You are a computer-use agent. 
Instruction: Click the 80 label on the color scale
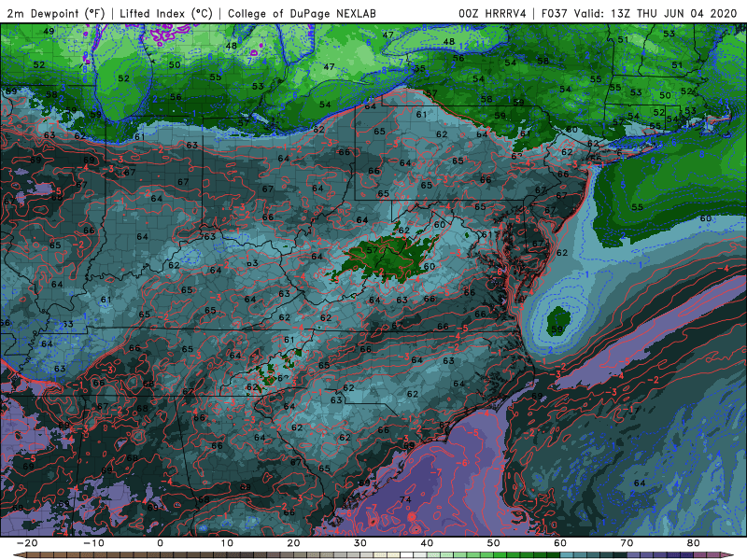tap(694, 543)
